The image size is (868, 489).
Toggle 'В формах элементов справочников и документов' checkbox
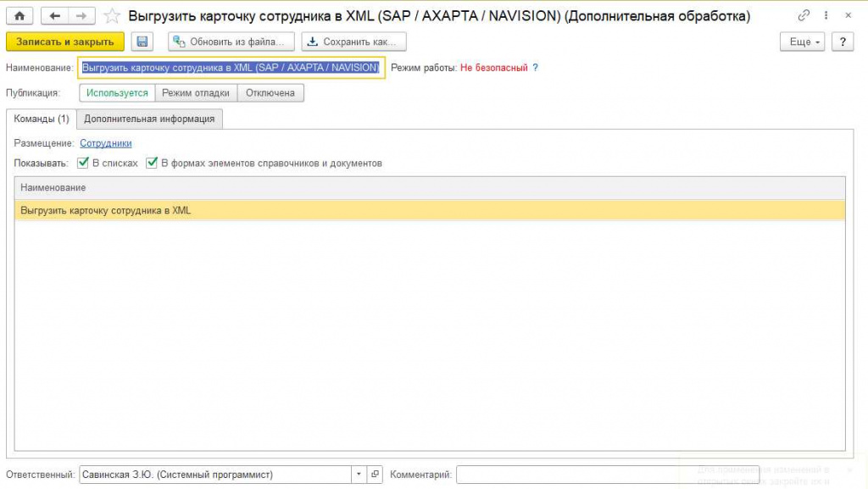[152, 163]
